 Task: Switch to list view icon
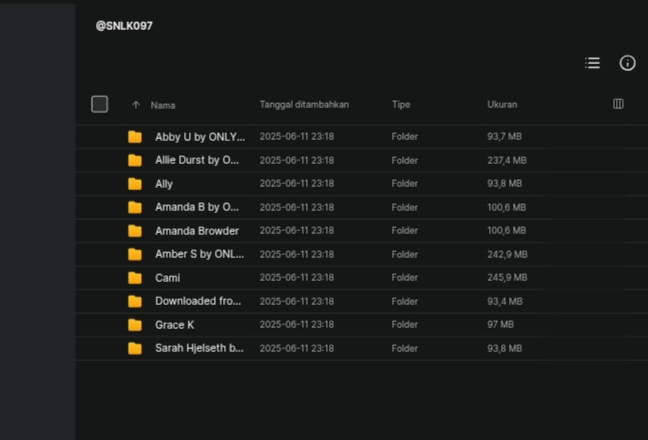(592, 63)
